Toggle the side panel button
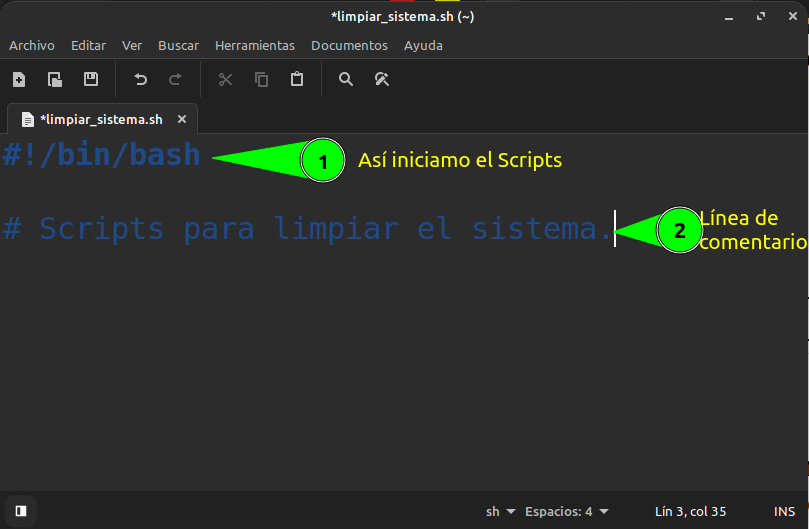The image size is (809, 529). pos(21,511)
